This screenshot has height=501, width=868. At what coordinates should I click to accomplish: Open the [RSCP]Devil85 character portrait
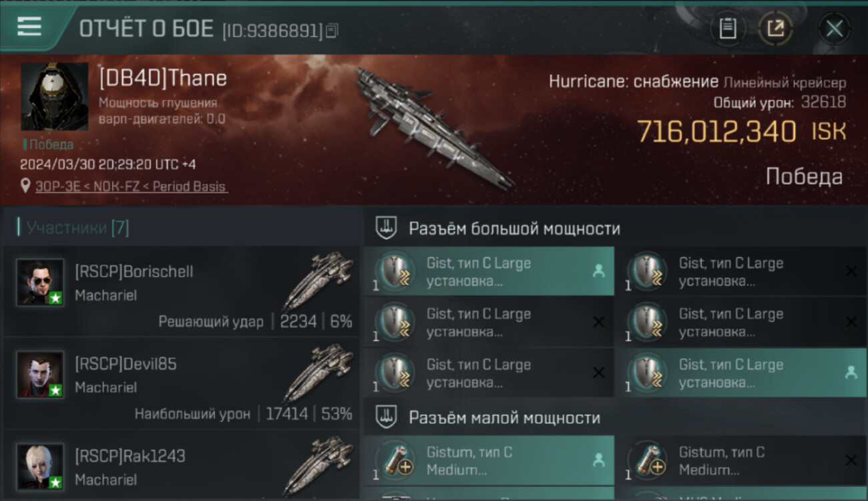(40, 375)
